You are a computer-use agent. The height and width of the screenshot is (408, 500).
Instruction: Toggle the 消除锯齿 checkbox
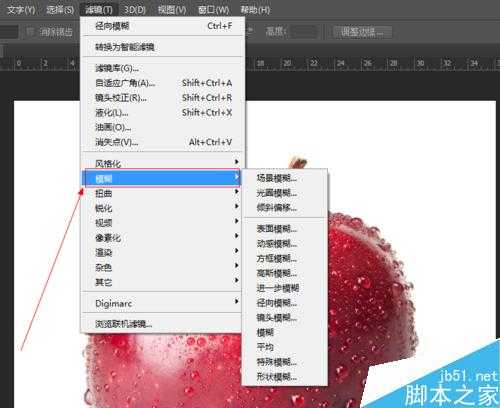pos(30,32)
